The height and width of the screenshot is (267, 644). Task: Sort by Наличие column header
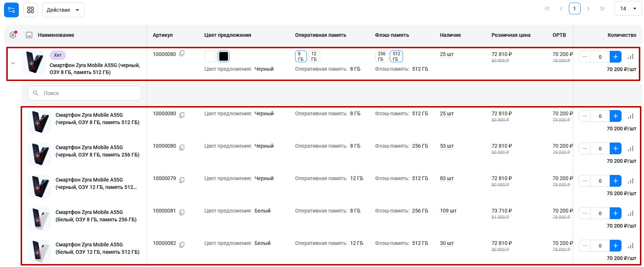[450, 35]
